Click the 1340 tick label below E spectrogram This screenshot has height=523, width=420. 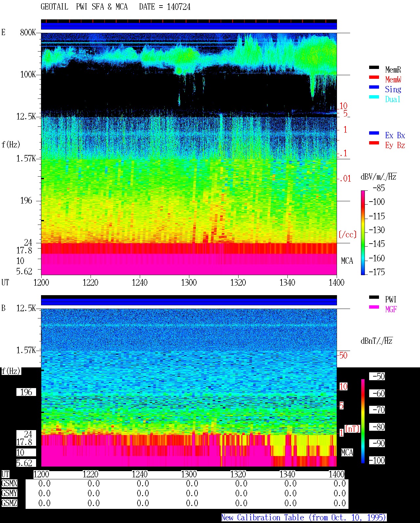pos(287,282)
